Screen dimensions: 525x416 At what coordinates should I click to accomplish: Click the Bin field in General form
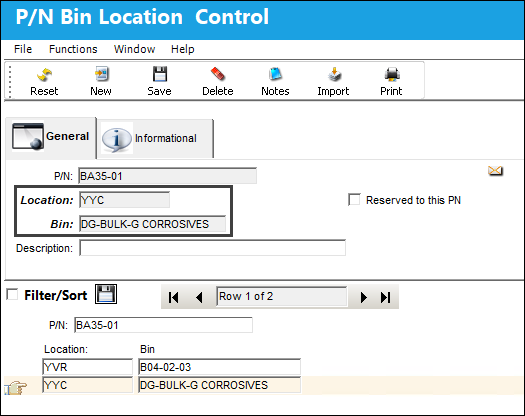point(152,224)
